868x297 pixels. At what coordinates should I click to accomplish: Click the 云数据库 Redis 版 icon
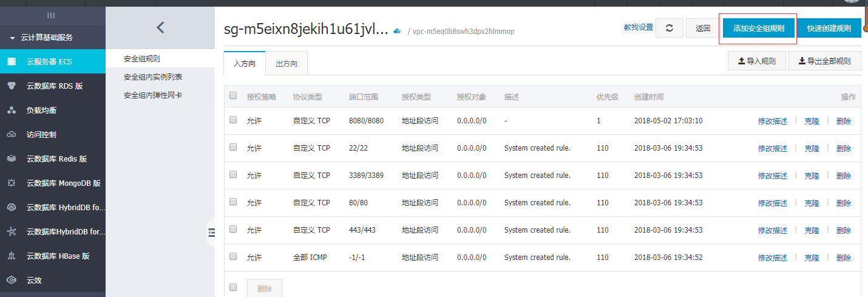coord(11,159)
